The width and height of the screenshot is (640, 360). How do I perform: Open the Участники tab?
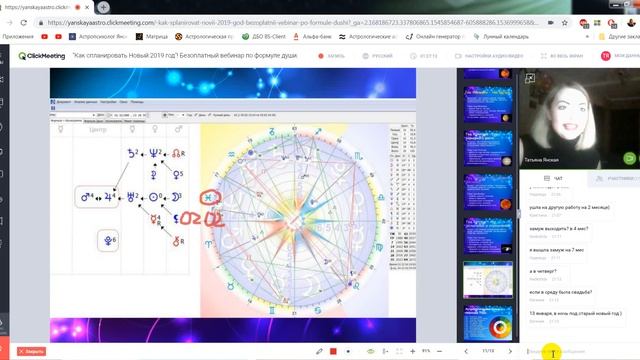click(x=616, y=178)
